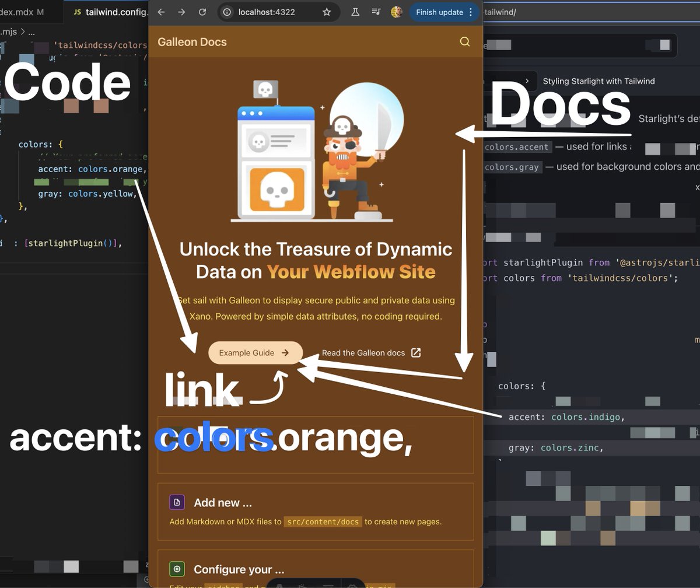
Task: Click the Your Webflow Site heading text
Action: pyautogui.click(x=351, y=272)
